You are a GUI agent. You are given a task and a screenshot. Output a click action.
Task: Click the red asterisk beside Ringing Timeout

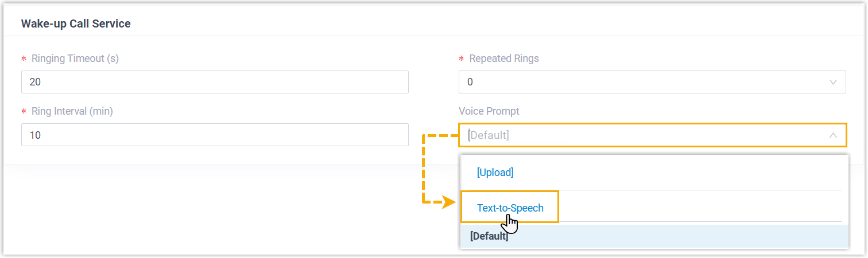(x=24, y=59)
